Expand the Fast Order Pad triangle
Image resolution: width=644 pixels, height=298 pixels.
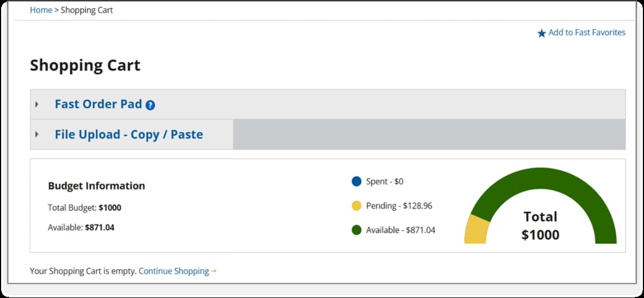click(37, 104)
